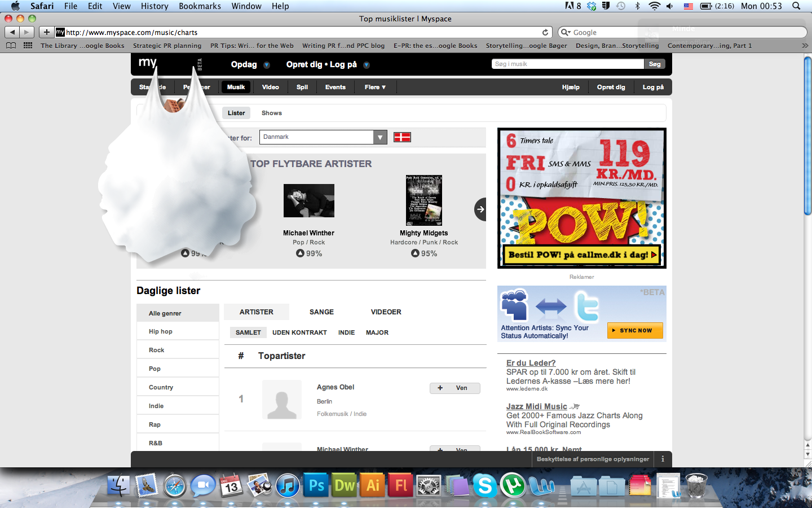Choose Hip hop genre
Viewport: 812px width, 508px height.
tap(178, 331)
